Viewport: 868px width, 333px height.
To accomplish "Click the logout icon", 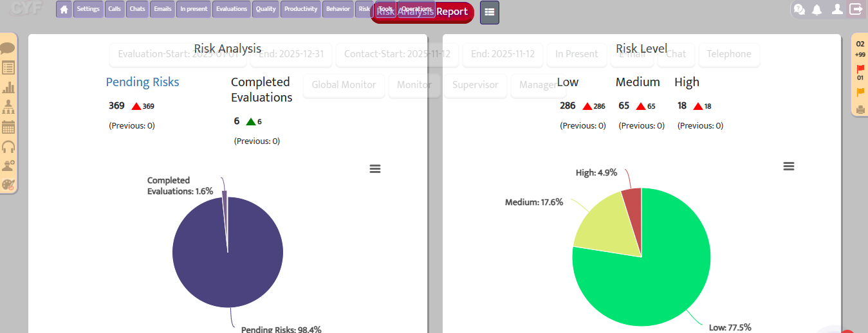I will (856, 9).
